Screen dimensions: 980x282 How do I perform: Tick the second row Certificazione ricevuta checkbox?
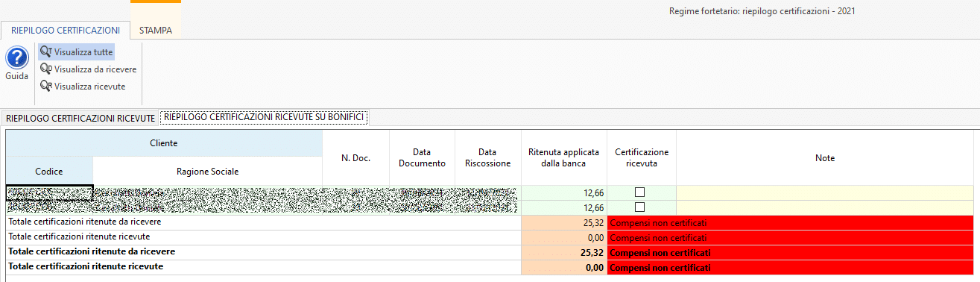[x=639, y=207]
